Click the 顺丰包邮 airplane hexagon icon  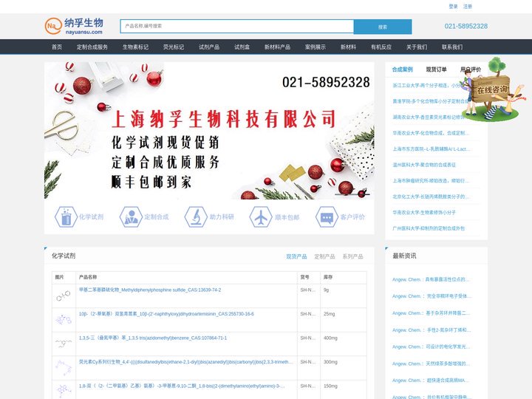(x=261, y=216)
